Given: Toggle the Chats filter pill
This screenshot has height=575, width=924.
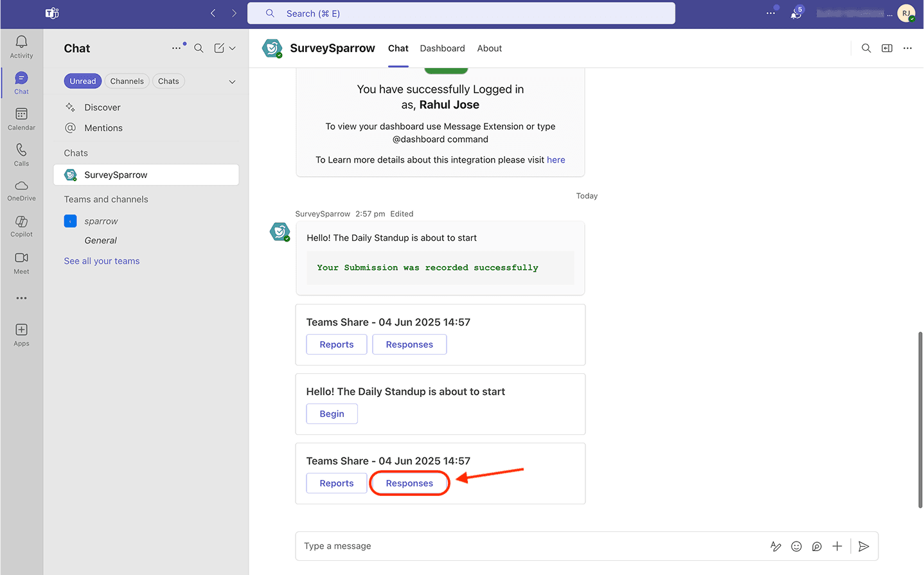Looking at the screenshot, I should tap(168, 81).
